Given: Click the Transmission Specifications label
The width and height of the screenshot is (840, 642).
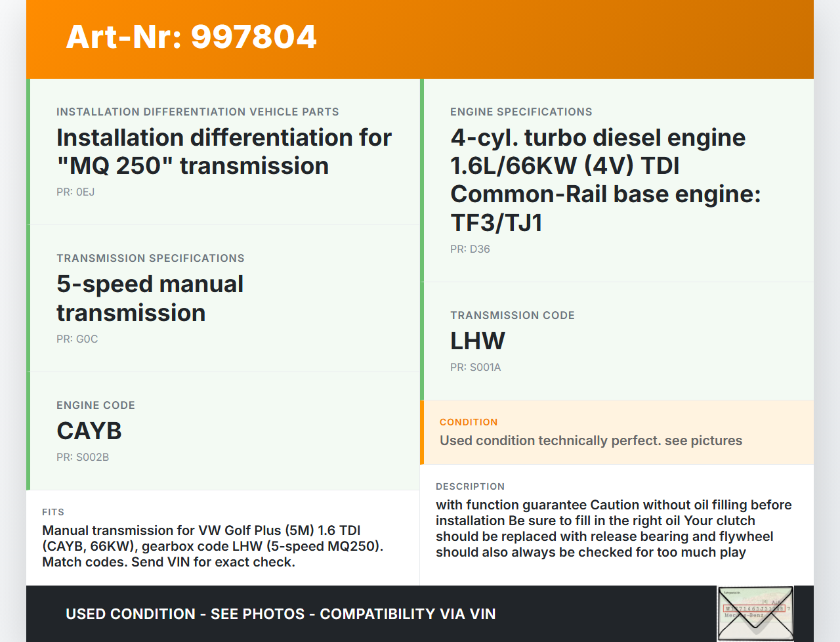Looking at the screenshot, I should point(150,259).
